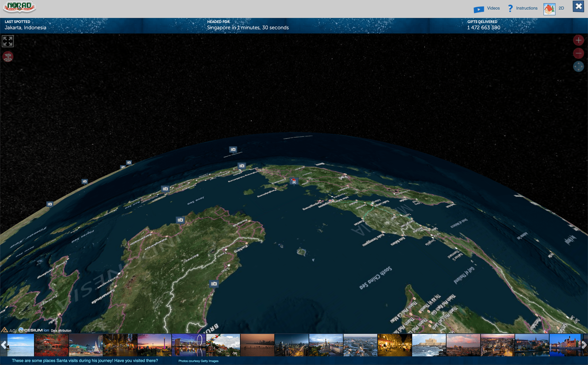Click the Data attribution link
Screen dimensions: 588x365
[x=61, y=331]
